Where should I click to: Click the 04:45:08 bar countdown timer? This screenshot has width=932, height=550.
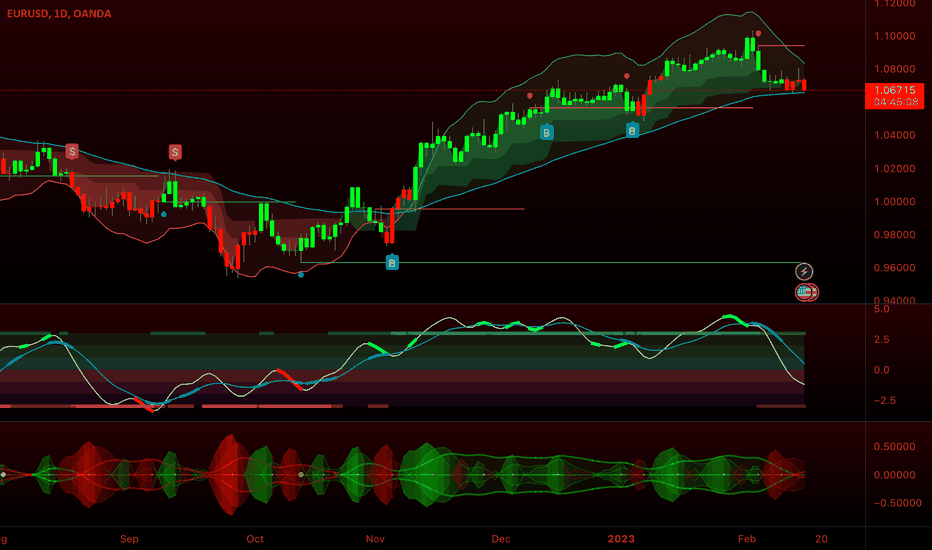[895, 102]
